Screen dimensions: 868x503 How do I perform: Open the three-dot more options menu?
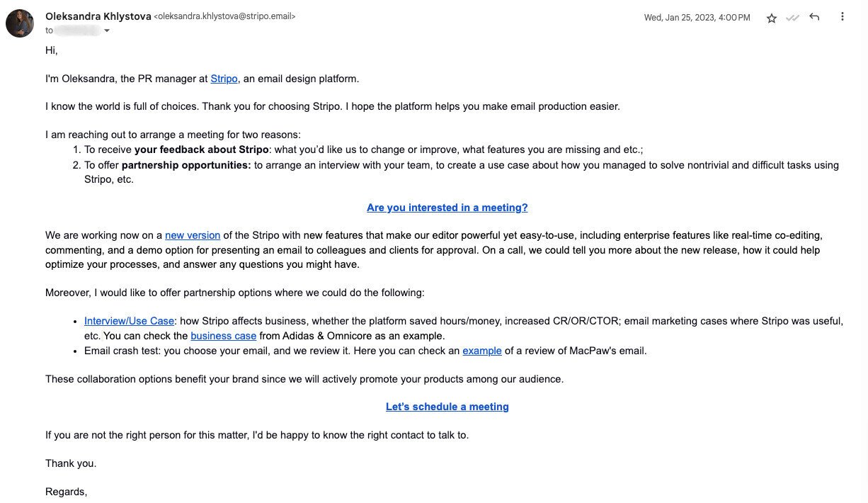click(x=842, y=17)
